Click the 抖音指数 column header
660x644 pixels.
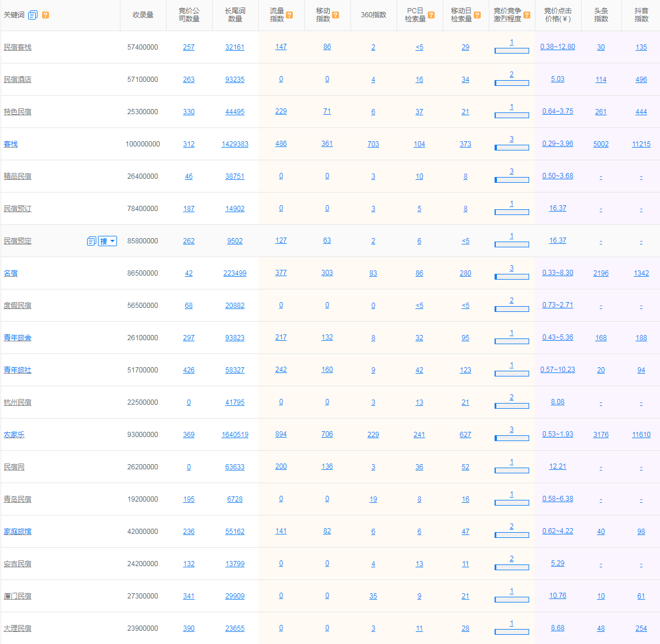point(641,15)
